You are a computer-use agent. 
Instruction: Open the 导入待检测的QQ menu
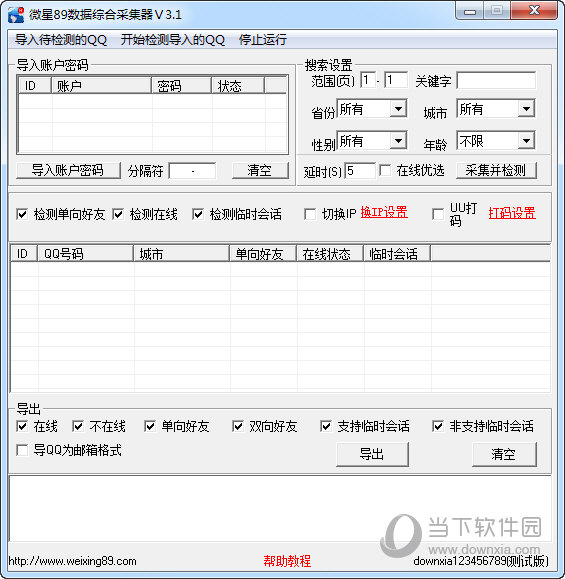pyautogui.click(x=61, y=40)
